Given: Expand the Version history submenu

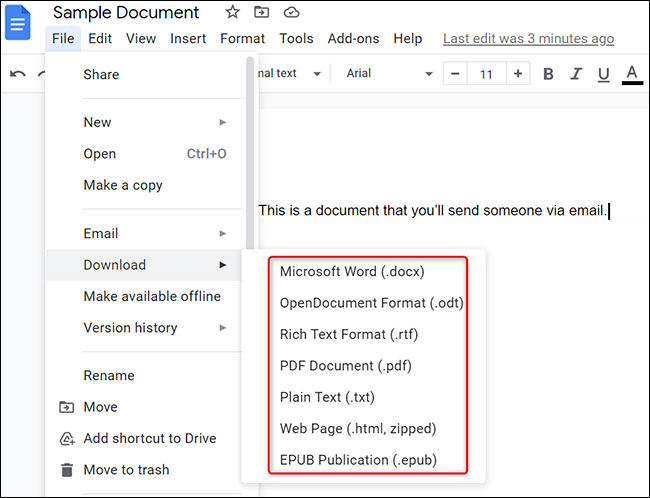Looking at the screenshot, I should coord(144,328).
